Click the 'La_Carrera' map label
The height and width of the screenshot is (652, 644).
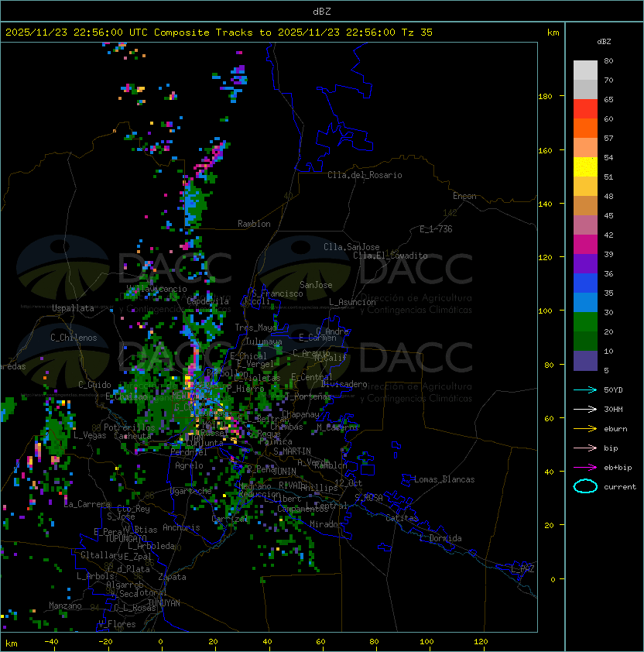tap(87, 504)
